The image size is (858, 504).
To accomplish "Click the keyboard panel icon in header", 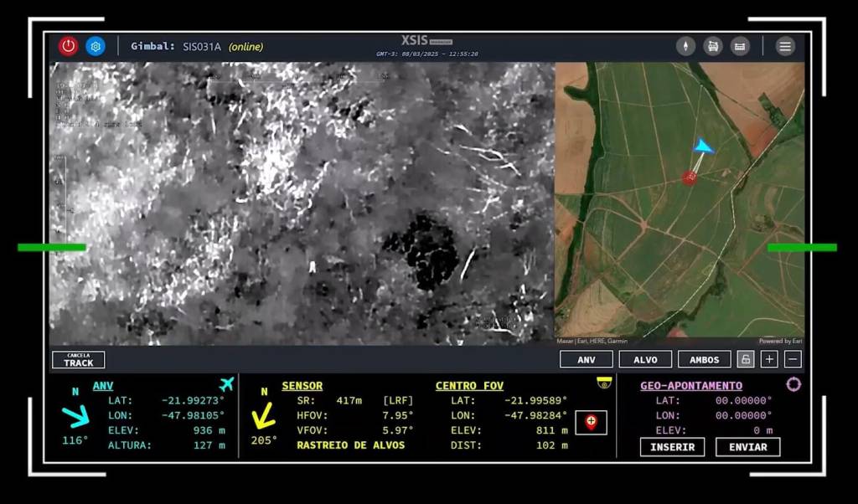I will pos(740,46).
